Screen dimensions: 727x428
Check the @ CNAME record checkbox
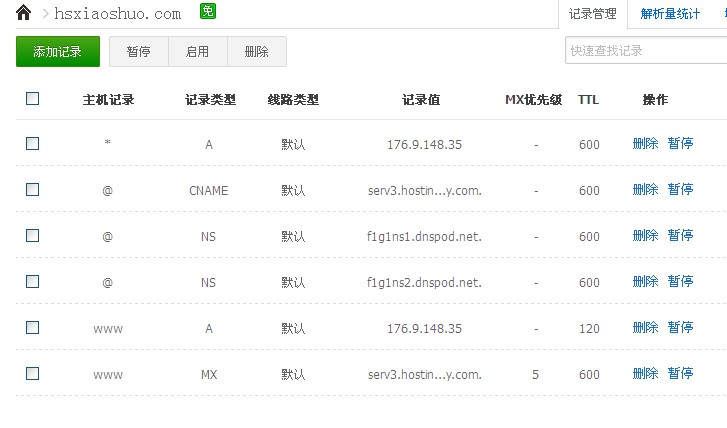coord(32,189)
